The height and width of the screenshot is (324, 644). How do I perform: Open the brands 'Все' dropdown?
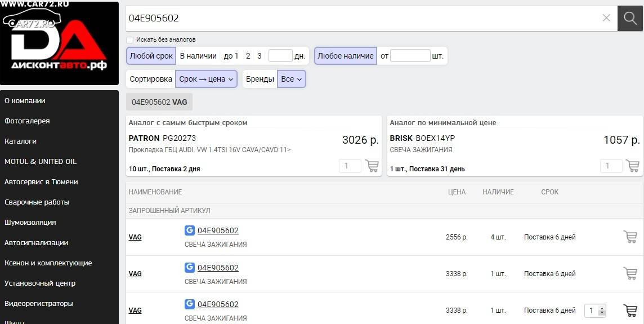[x=291, y=79]
